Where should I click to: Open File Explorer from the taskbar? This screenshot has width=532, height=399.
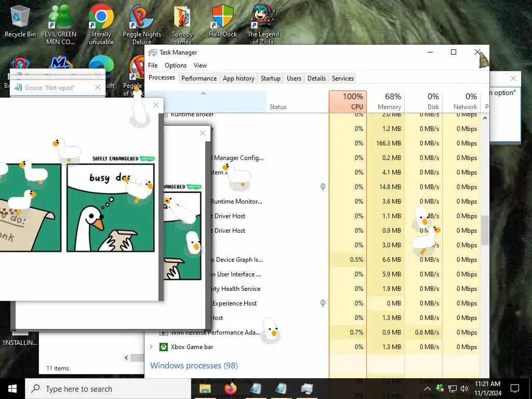[x=205, y=389]
